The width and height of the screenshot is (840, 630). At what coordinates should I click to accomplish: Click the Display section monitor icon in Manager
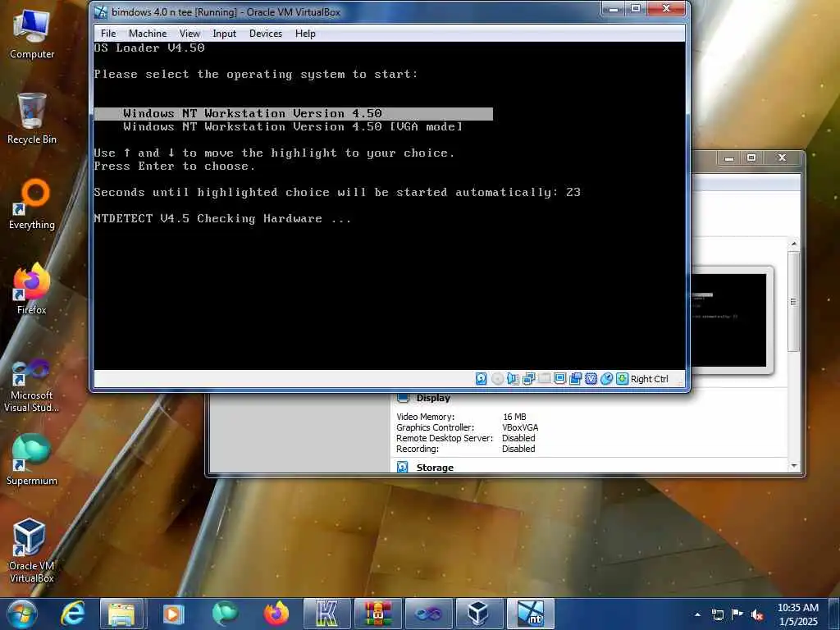[403, 398]
